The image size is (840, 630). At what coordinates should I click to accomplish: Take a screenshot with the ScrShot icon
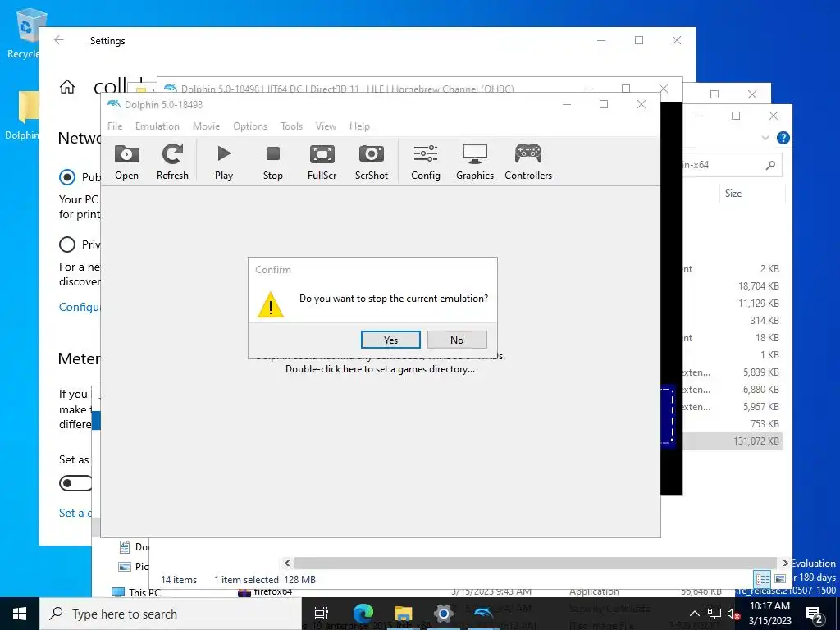(372, 162)
